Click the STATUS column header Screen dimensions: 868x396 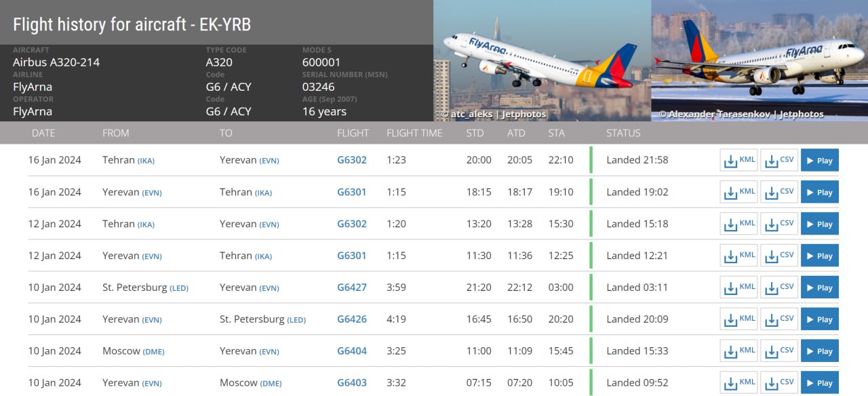(x=623, y=133)
